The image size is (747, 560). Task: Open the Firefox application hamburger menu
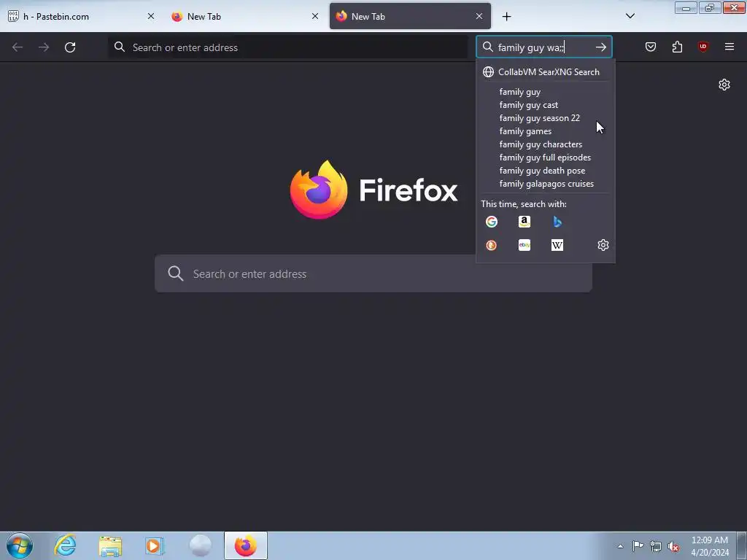tap(729, 47)
